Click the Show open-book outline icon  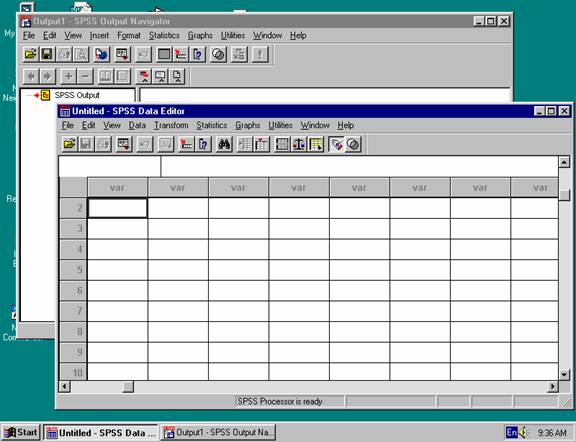tap(106, 76)
